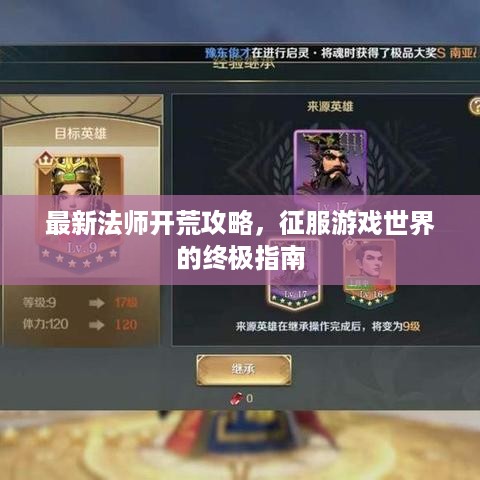This screenshot has width=480, height=480.
Task: Click the blue player name 豫东俊才
Action: (228, 53)
